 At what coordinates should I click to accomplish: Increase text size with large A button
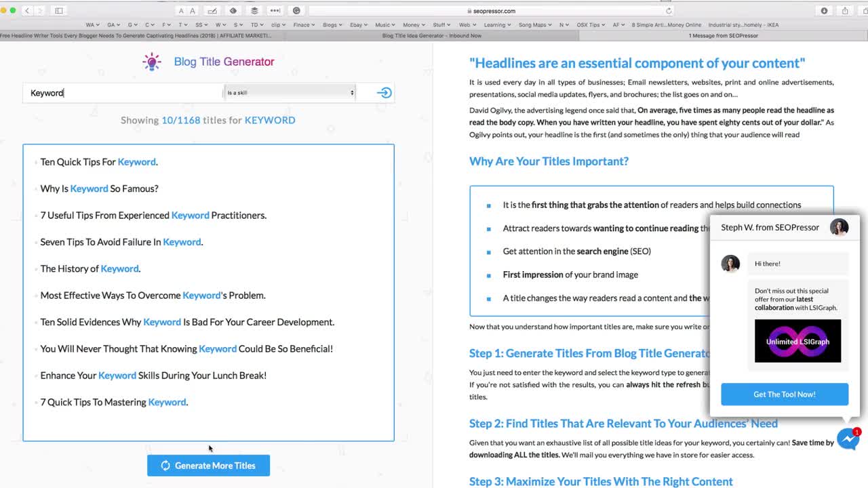tap(193, 11)
